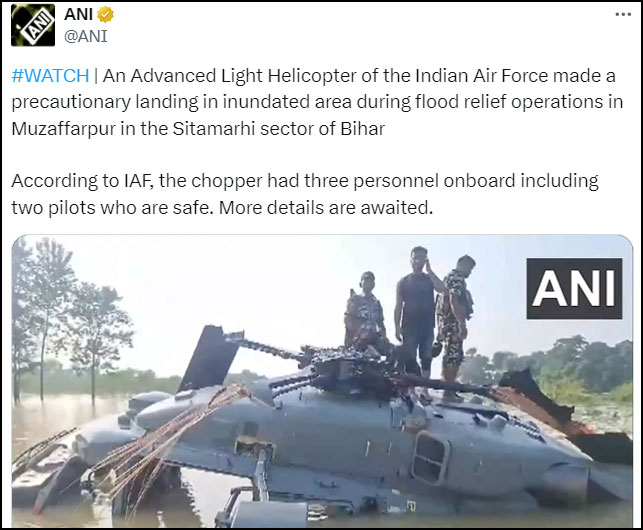Click the phrase Indian Air Force
The height and width of the screenshot is (530, 643).
(481, 76)
